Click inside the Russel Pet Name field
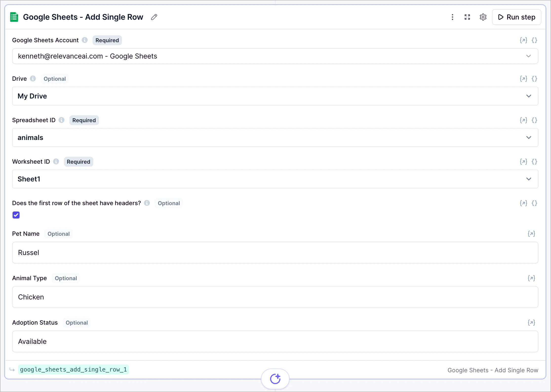This screenshot has width=551, height=392. click(275, 252)
